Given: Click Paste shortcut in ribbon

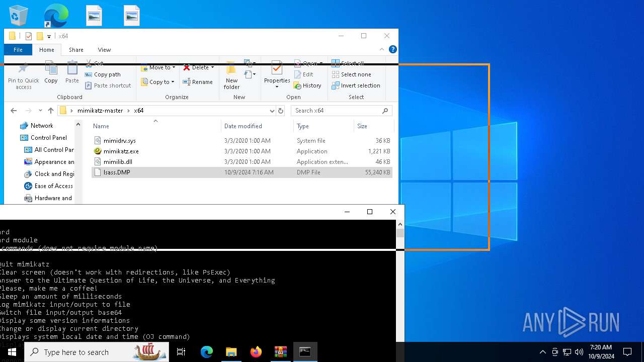Looking at the screenshot, I should coord(108,85).
